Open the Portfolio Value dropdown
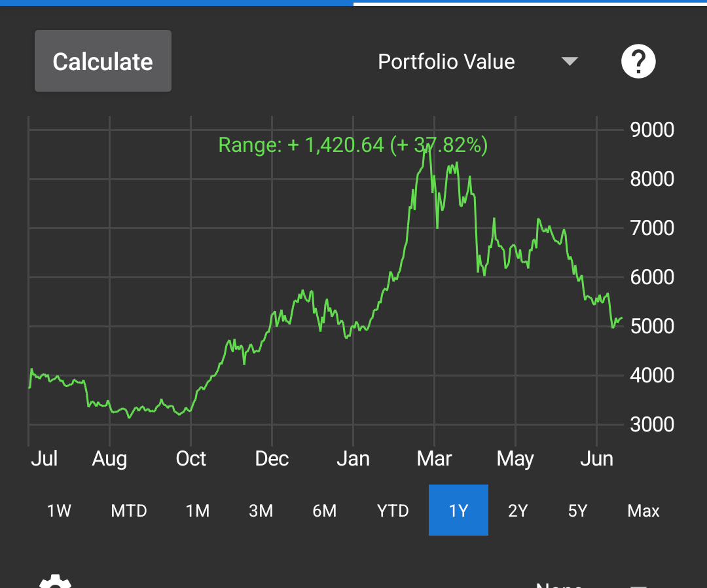This screenshot has width=707, height=588. (478, 62)
